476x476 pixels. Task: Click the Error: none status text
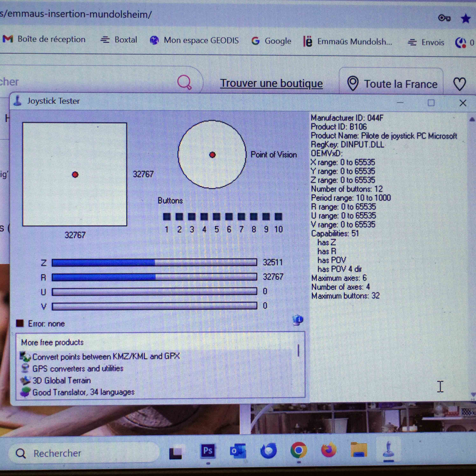[x=46, y=323]
